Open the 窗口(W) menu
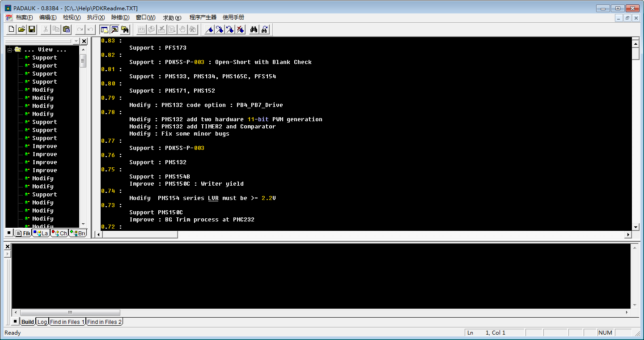644x340 pixels. 146,17
